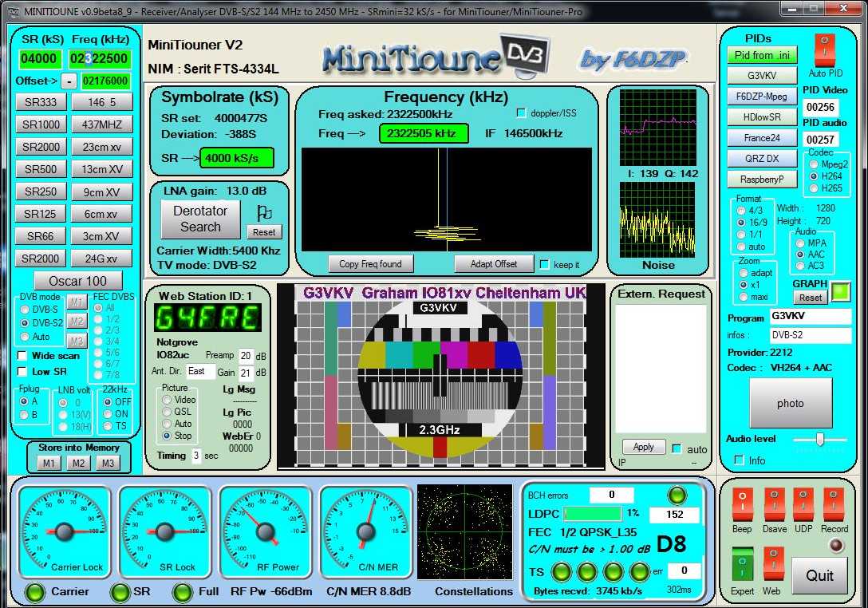This screenshot has height=608, width=868.
Task: Tick the Info checkbox
Action: coord(739,460)
